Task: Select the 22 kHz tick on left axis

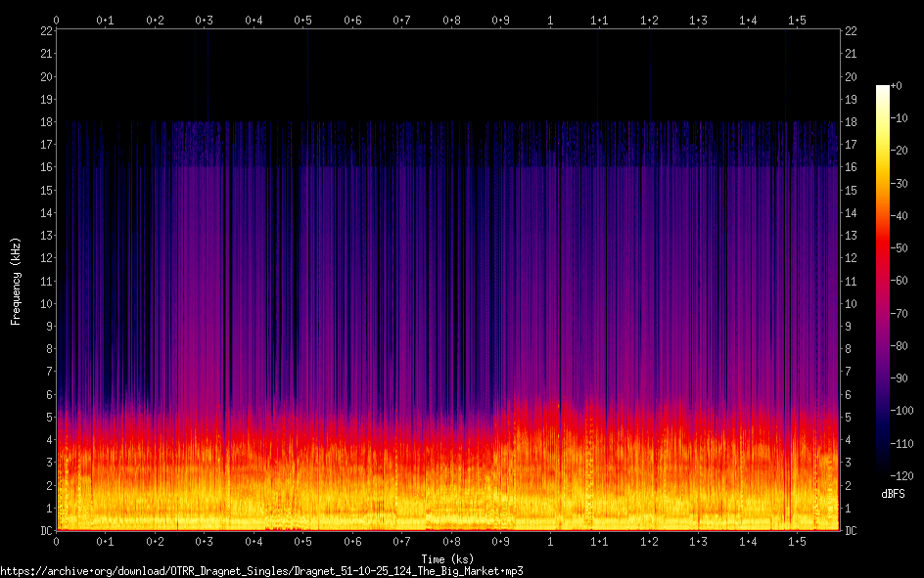Action: [x=46, y=31]
